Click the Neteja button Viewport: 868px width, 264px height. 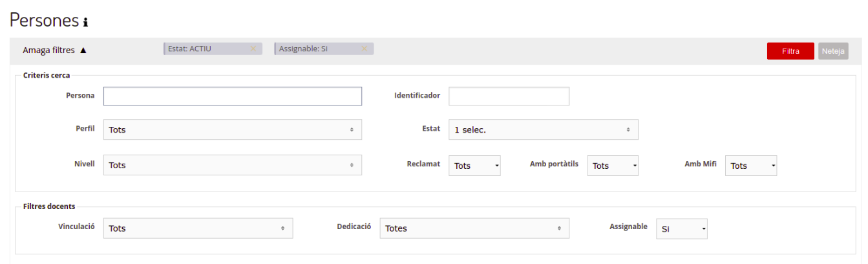pos(833,51)
